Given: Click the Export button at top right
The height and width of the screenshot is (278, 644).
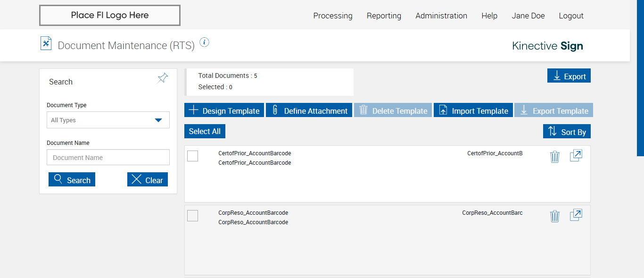Looking at the screenshot, I should [x=569, y=76].
